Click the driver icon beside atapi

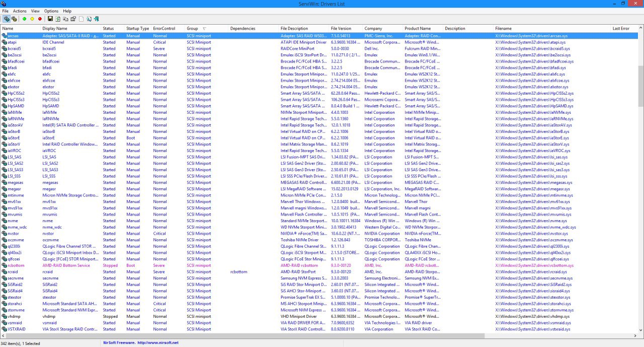coord(5,42)
